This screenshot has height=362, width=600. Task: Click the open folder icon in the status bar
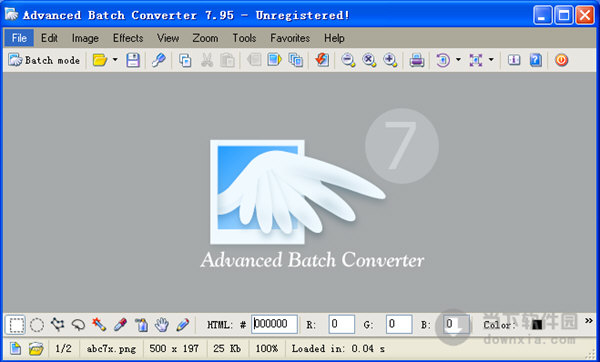pos(36,349)
